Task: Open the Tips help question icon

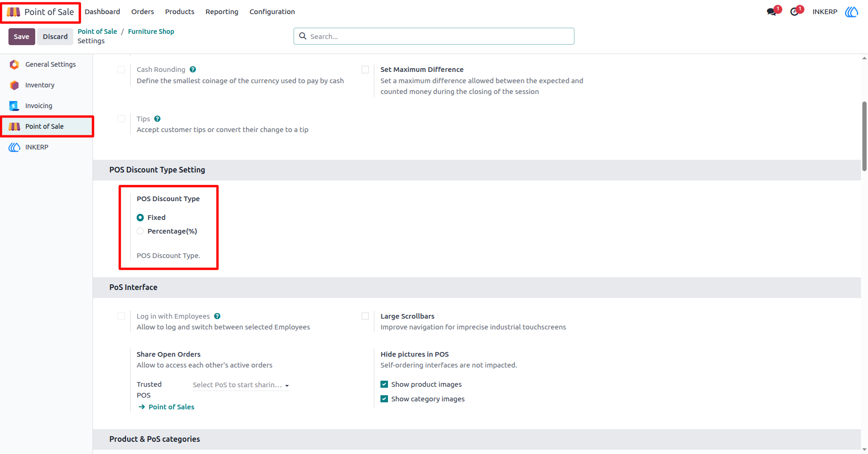Action: pyautogui.click(x=157, y=119)
